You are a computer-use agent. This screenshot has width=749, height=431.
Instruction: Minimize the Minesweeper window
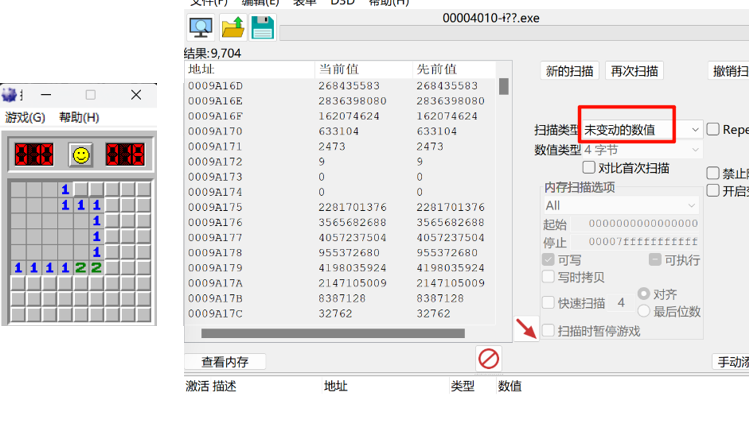point(46,95)
